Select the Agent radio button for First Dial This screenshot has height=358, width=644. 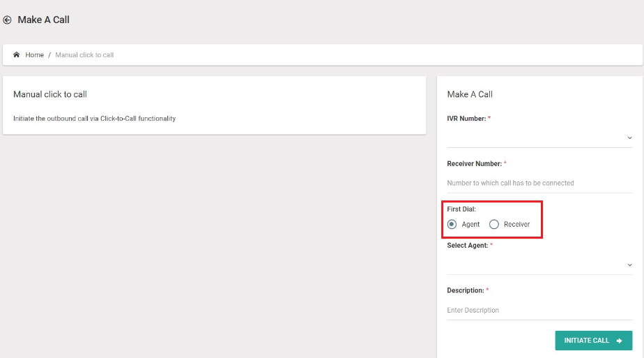click(452, 225)
